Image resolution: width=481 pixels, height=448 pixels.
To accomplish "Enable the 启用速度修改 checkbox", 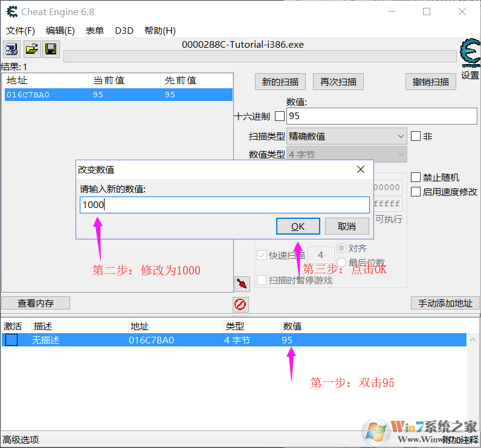I will click(x=416, y=192).
